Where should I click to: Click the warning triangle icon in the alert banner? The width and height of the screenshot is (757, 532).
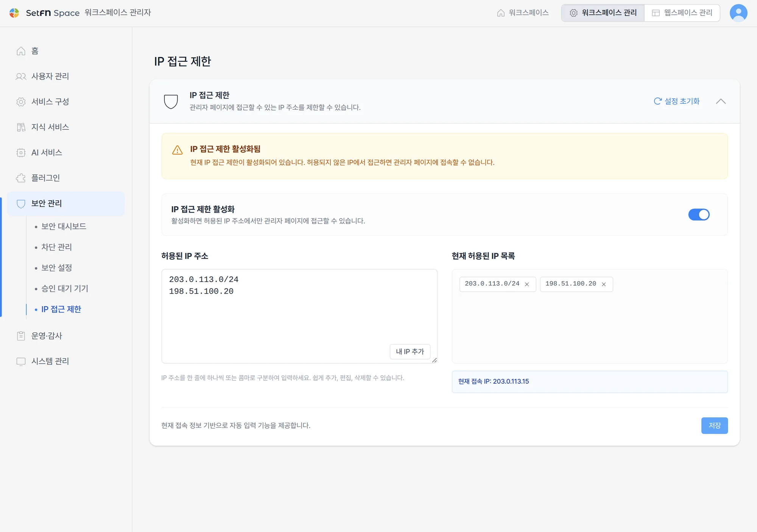(x=177, y=150)
